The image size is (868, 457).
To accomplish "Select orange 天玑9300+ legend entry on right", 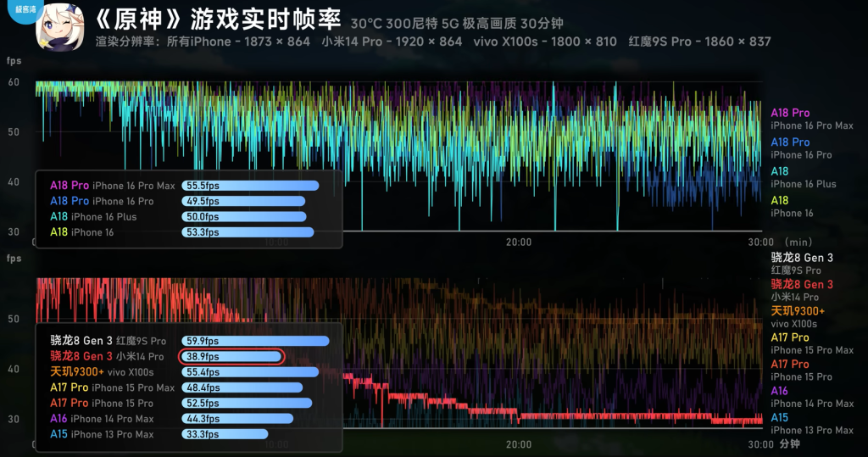I will pos(798,317).
